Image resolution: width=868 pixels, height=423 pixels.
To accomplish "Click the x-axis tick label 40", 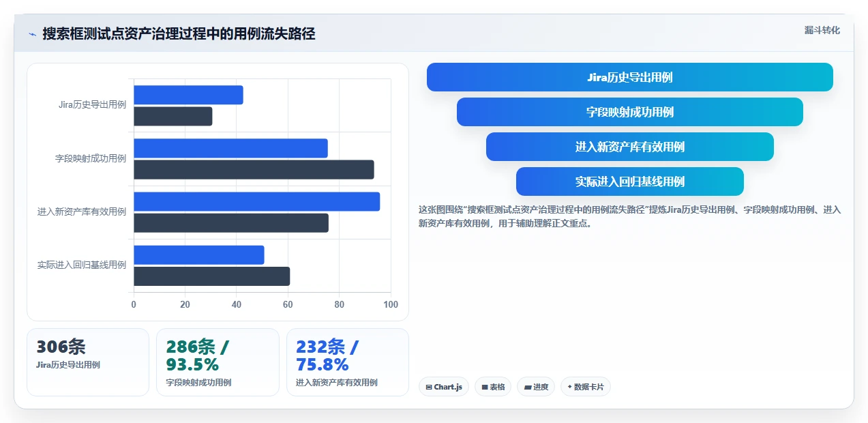I will tap(237, 304).
